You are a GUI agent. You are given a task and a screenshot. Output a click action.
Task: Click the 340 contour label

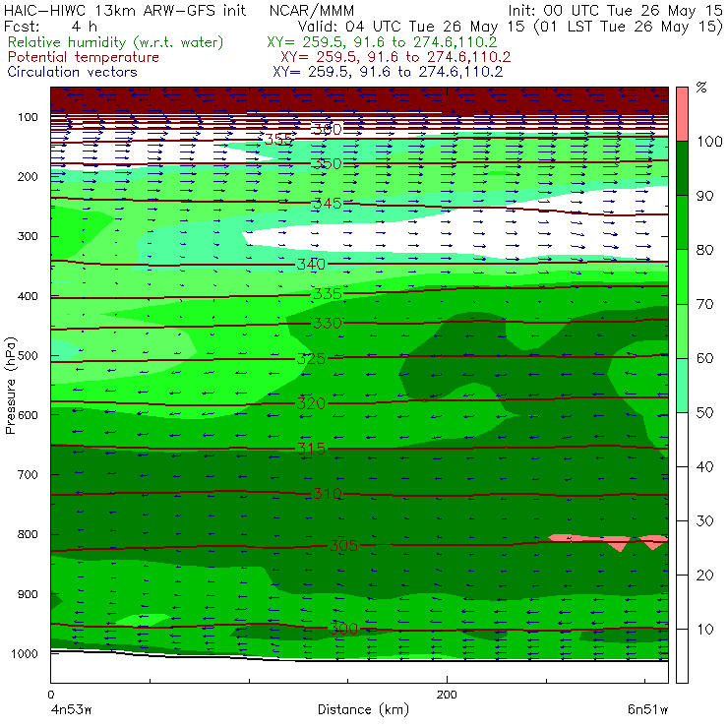pyautogui.click(x=311, y=265)
